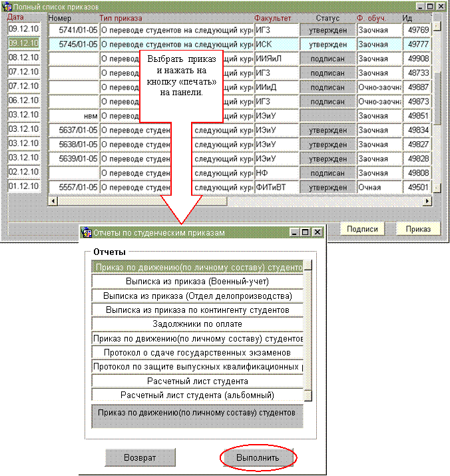Click the Очная study form cell
Viewport: 450px width, 476px height.
click(379, 187)
